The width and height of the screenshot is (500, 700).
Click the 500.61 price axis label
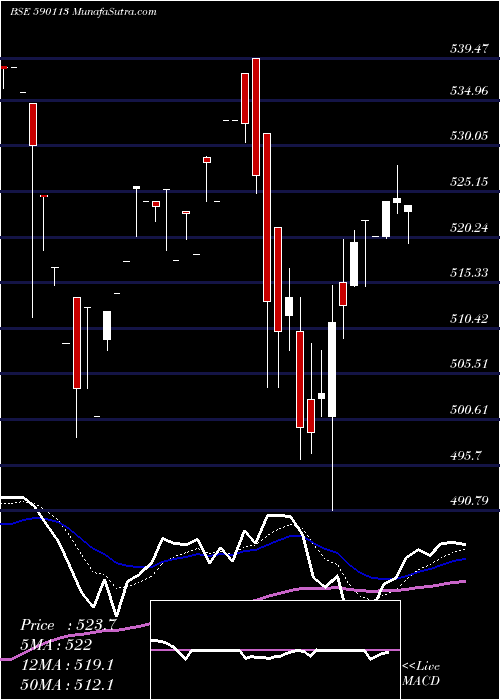(x=468, y=409)
